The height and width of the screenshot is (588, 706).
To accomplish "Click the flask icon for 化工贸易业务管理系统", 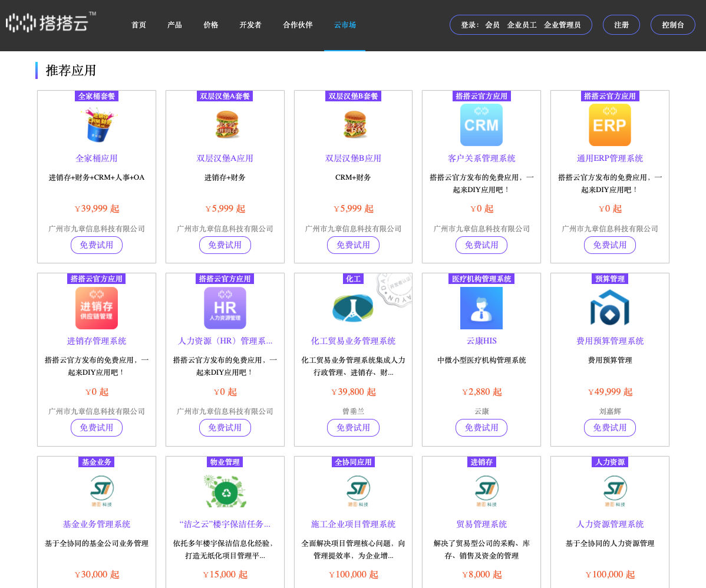I will pos(353,308).
